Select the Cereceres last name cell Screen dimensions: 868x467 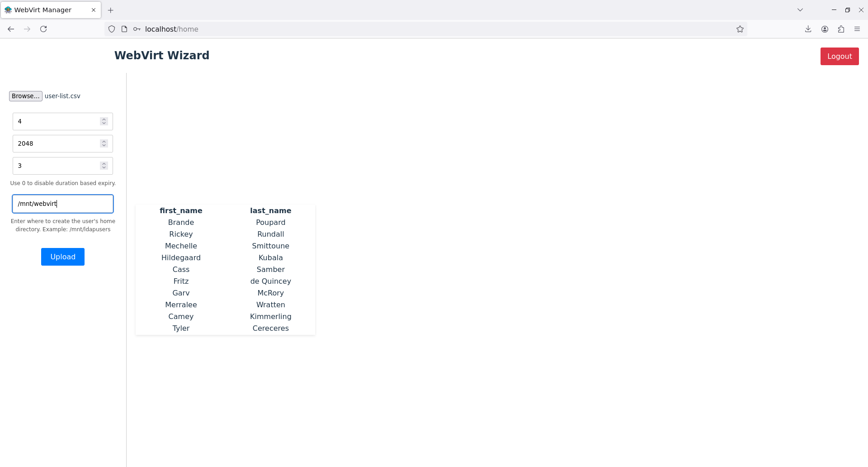[271, 328]
